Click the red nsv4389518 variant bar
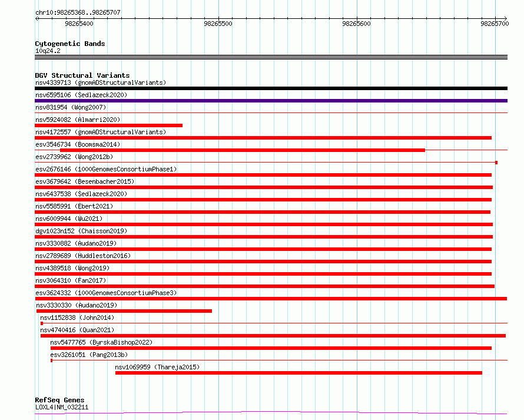 (263, 274)
